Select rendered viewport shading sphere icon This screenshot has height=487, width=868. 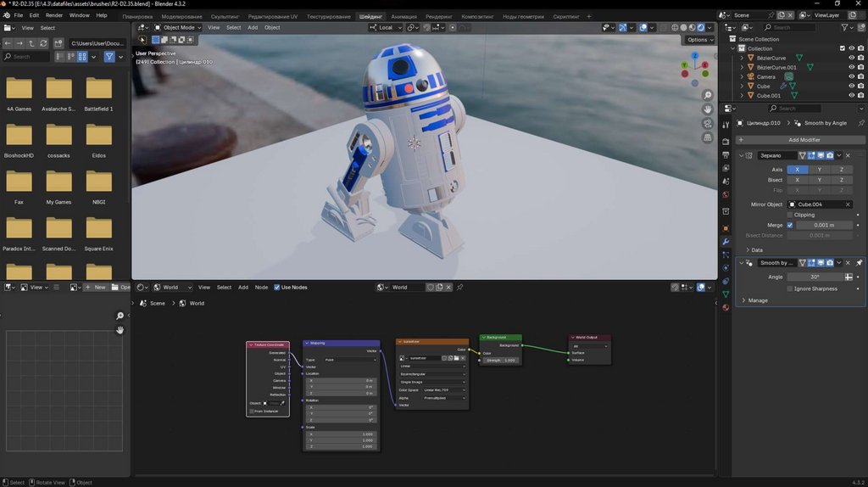[x=700, y=27]
